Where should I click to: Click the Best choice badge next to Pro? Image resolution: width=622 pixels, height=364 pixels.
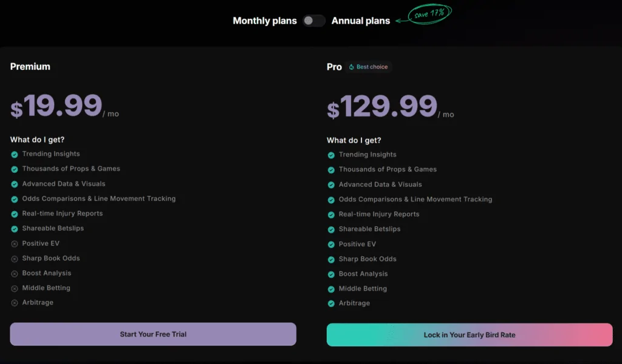tap(369, 67)
